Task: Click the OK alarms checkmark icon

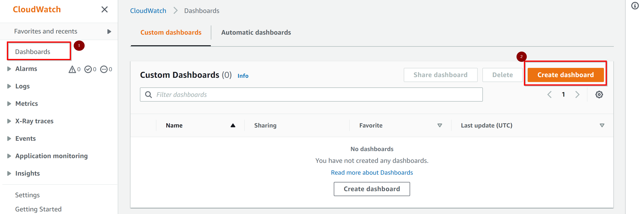Action: point(88,69)
